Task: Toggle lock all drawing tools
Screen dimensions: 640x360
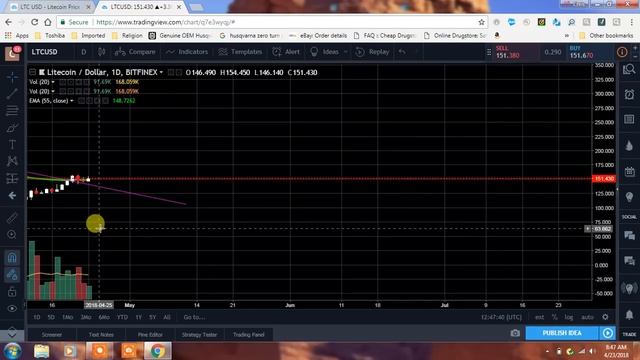Action: [x=12, y=291]
